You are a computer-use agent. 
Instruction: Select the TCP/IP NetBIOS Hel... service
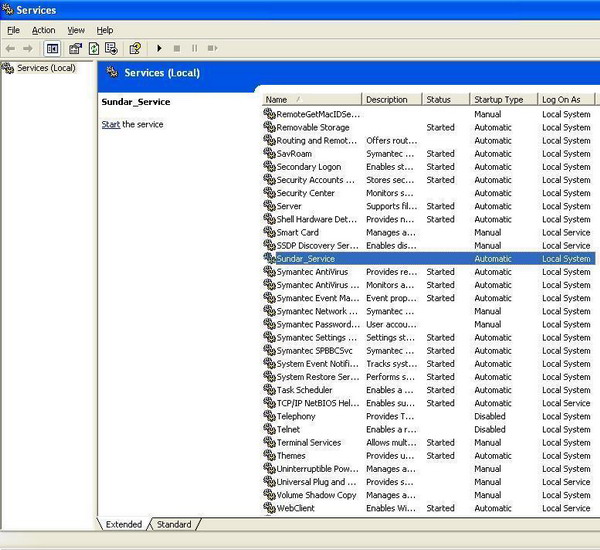pos(429,403)
